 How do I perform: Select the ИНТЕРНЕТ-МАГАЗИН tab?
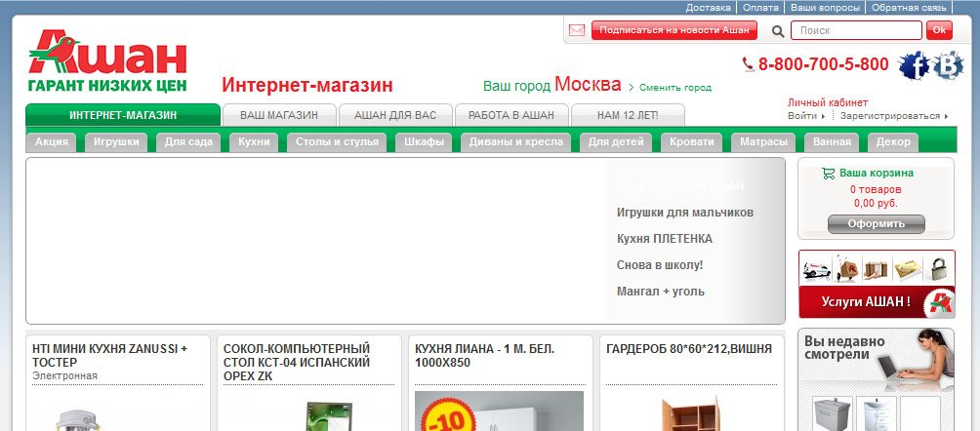pos(123,115)
